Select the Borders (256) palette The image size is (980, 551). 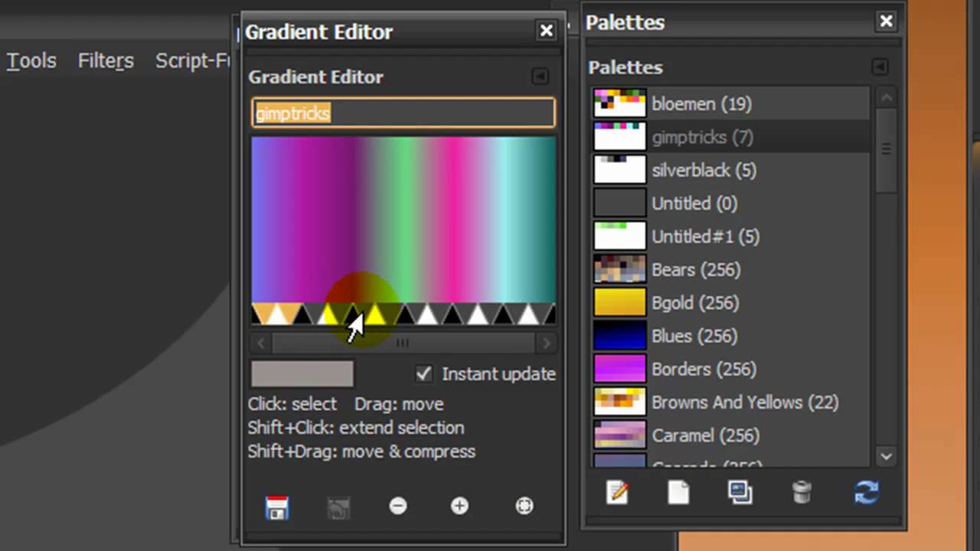click(731, 369)
